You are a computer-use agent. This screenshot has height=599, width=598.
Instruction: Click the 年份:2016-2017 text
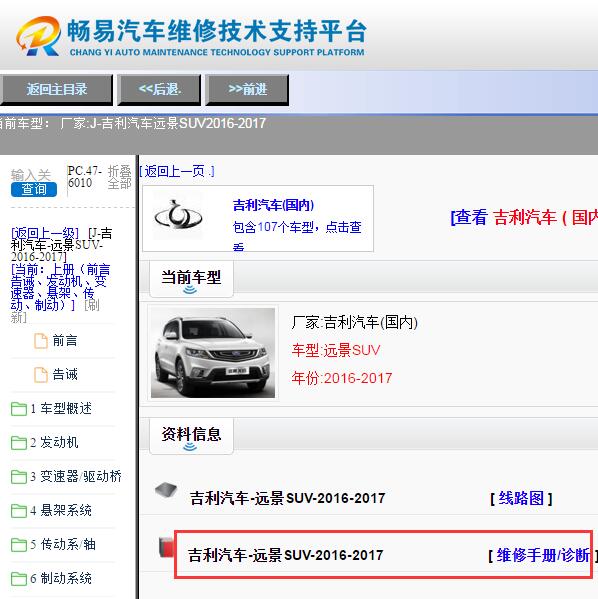(x=342, y=378)
